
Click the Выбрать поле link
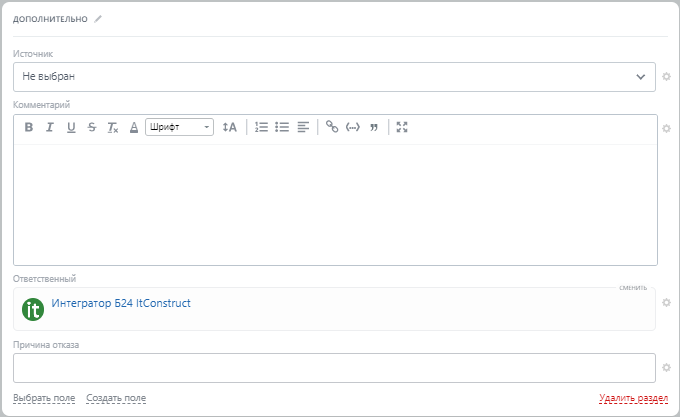[x=44, y=398]
